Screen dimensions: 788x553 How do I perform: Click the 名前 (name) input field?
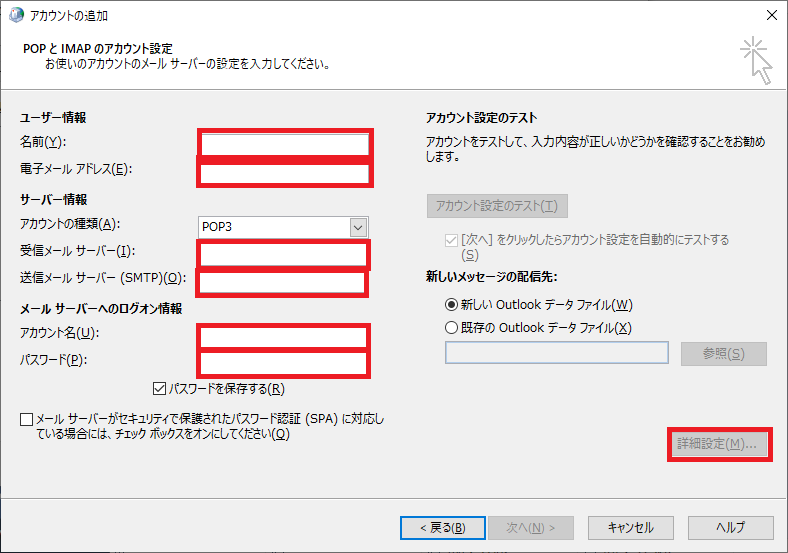point(285,145)
